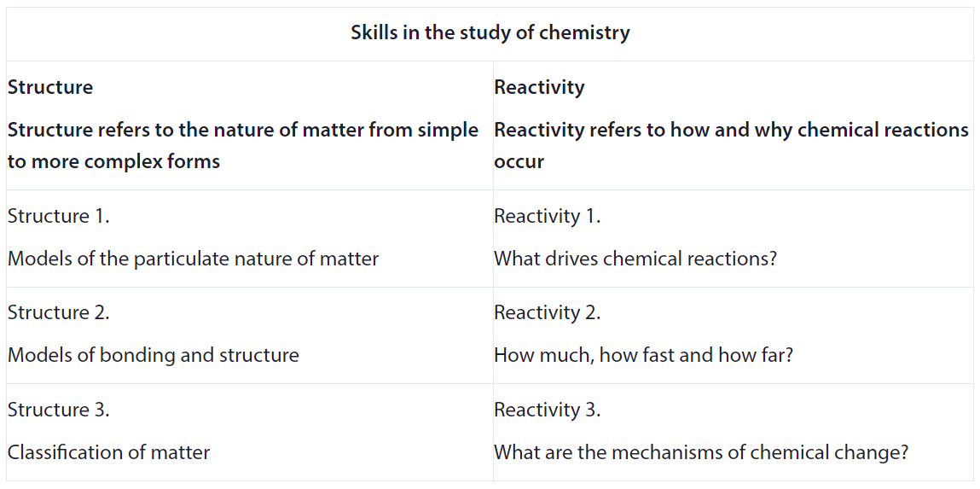
Task: Click 'Models of the particulate nature of matter'
Action: pos(193,259)
